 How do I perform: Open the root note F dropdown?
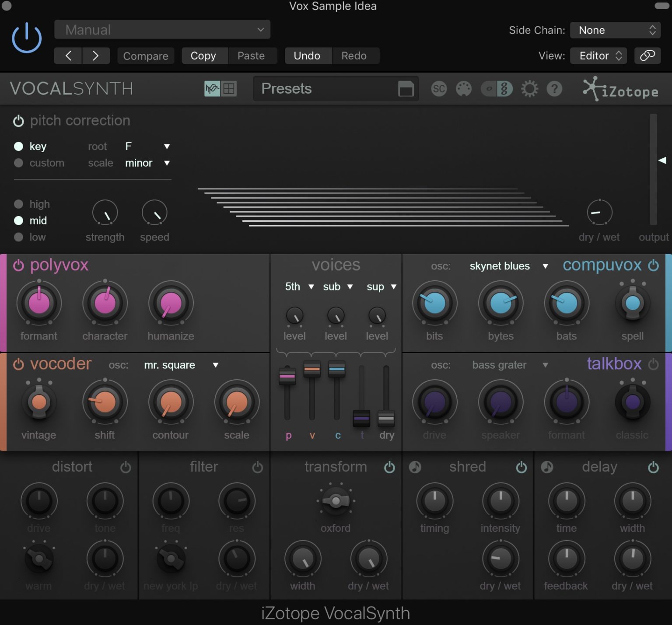(147, 146)
